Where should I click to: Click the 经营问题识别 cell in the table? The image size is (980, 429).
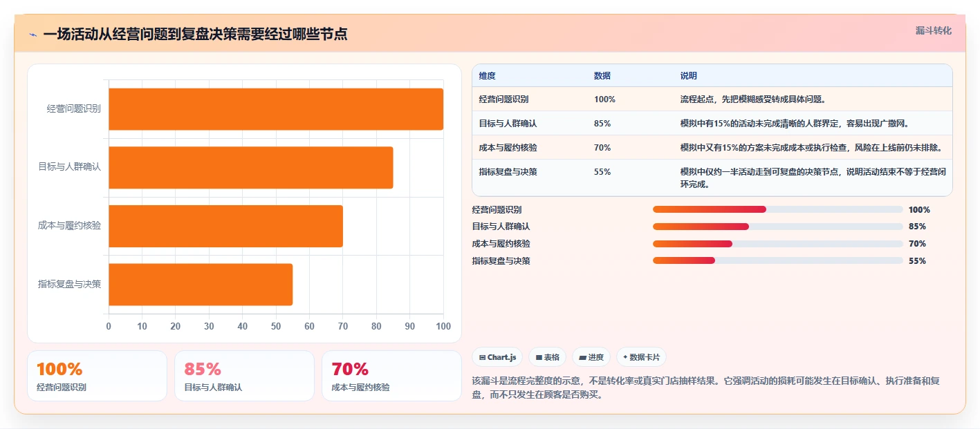(504, 99)
